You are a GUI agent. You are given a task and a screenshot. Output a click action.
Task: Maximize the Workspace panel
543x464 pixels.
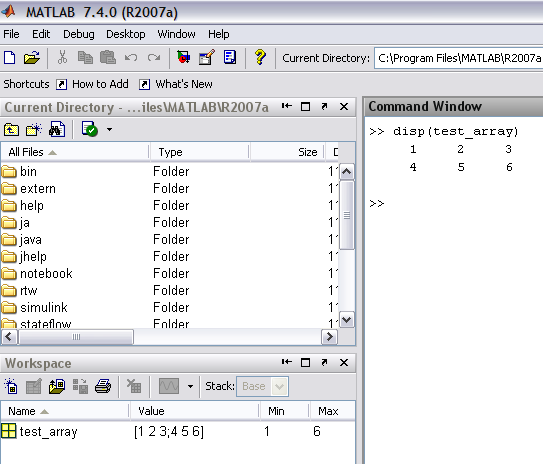pyautogui.click(x=305, y=363)
